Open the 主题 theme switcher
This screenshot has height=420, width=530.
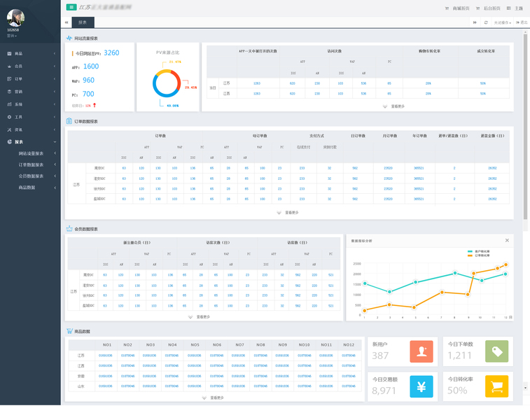tap(515, 8)
